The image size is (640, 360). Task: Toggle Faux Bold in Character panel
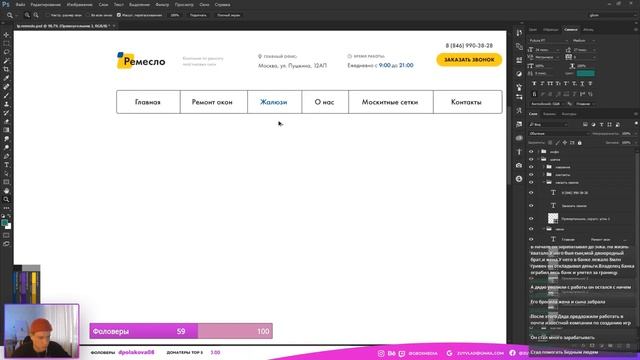[534, 84]
